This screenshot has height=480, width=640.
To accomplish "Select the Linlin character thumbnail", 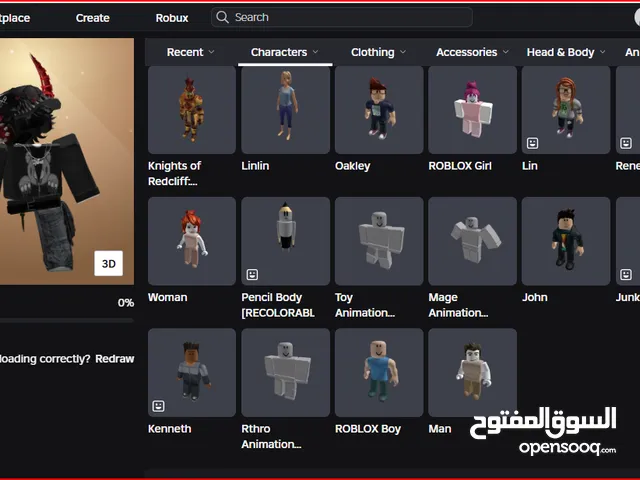I will coord(286,110).
